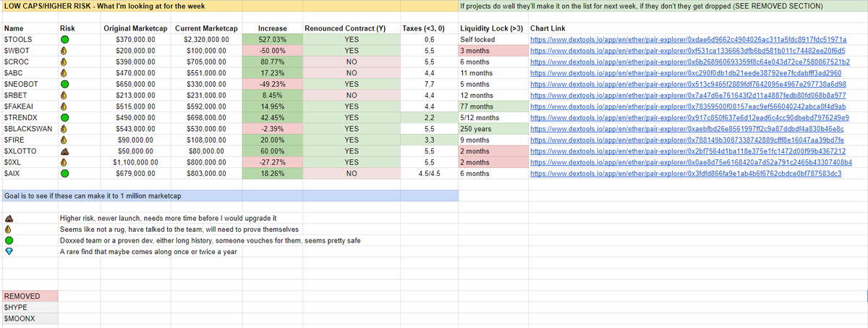Open the $XLOTTO dextools chart link

click(x=688, y=151)
